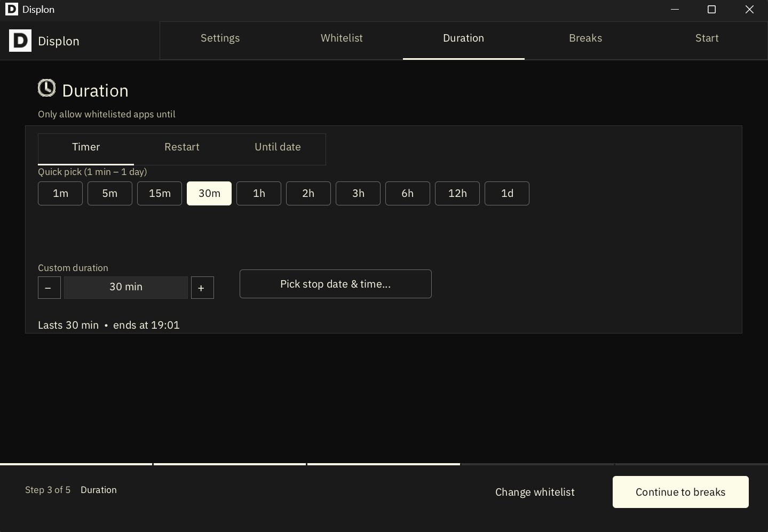Pick the 5m quick duration
Image resolution: width=768 pixels, height=532 pixels.
pyautogui.click(x=110, y=193)
